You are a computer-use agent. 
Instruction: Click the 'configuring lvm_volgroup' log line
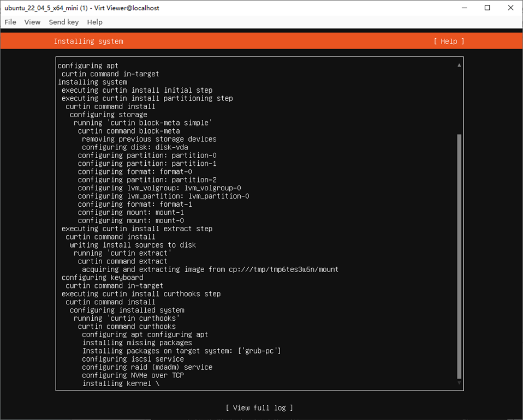[159, 188]
